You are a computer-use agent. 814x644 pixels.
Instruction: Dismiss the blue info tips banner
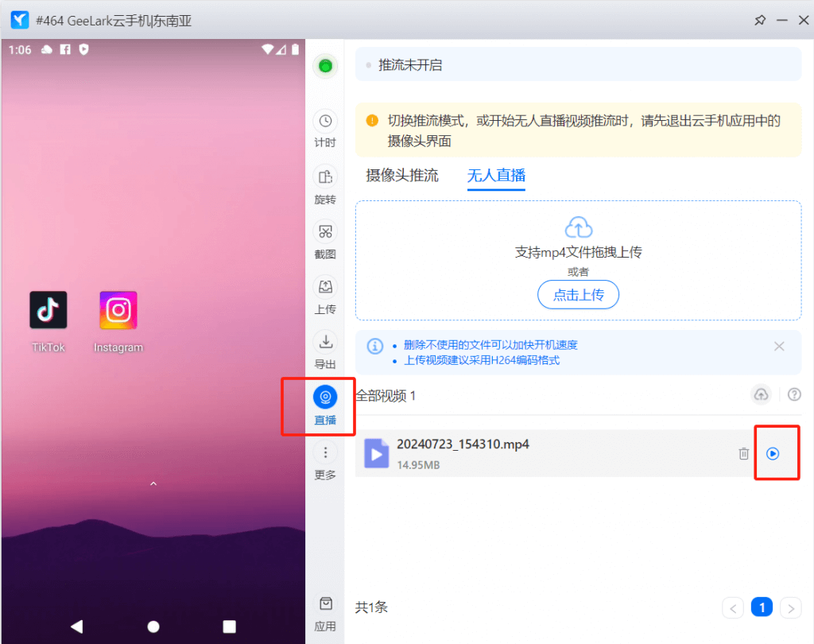click(779, 346)
